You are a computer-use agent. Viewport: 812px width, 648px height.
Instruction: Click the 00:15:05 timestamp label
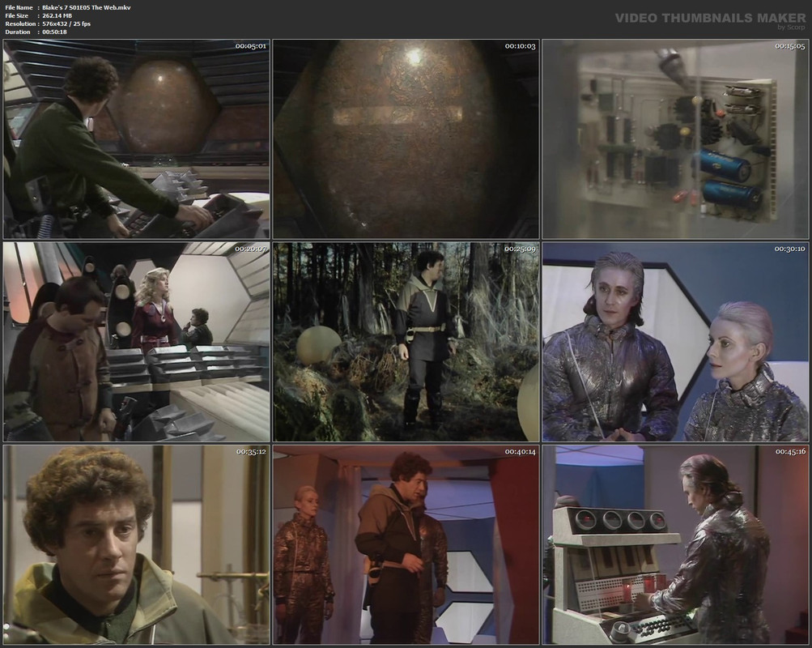pyautogui.click(x=790, y=46)
